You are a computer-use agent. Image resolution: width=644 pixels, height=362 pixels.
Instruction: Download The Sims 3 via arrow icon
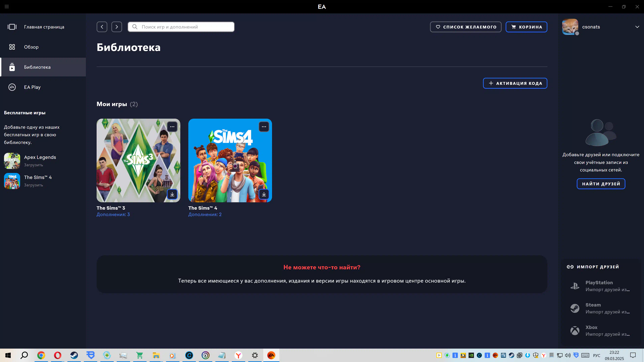click(x=172, y=194)
